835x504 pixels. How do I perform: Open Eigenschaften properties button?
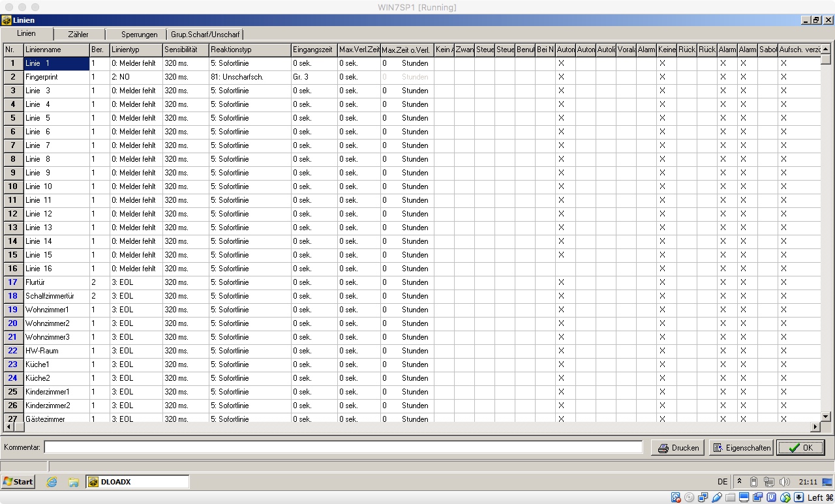741,448
